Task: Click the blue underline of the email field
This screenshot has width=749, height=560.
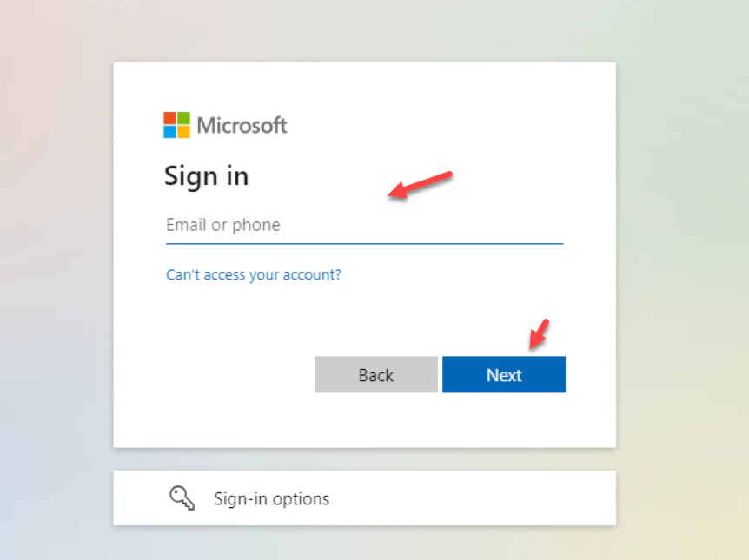Action: 364,243
